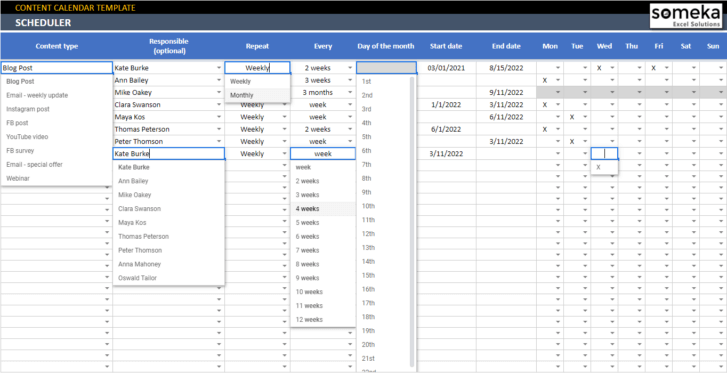Click the Blog Post content type input
Viewport: 727px width, 373px height.
point(57,68)
